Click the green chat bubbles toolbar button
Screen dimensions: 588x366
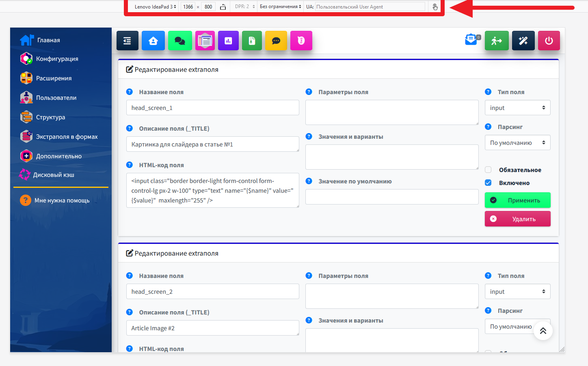coord(180,41)
